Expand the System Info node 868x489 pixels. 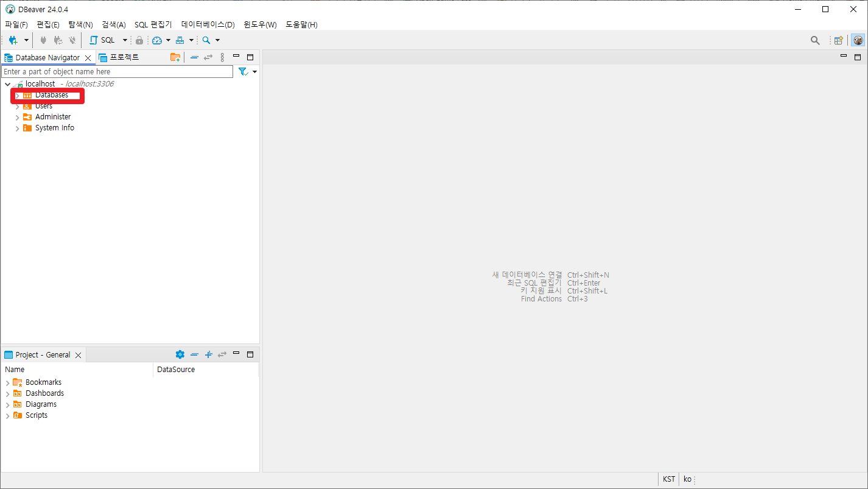(17, 128)
